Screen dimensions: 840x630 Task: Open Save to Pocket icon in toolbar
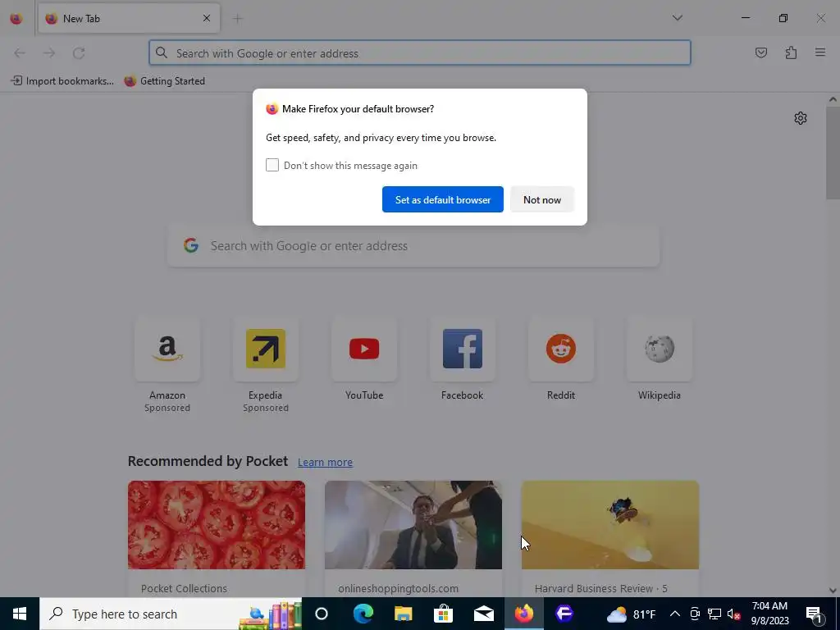click(x=761, y=52)
